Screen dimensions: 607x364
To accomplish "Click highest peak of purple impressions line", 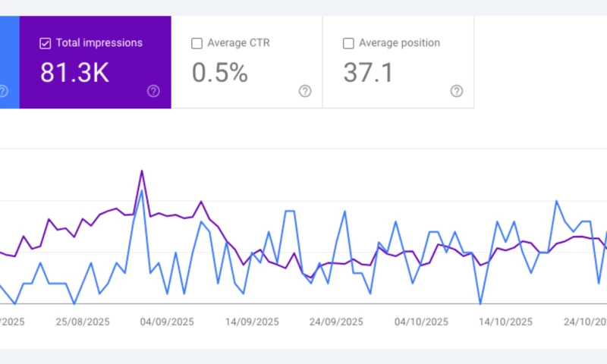I will pos(142,171).
